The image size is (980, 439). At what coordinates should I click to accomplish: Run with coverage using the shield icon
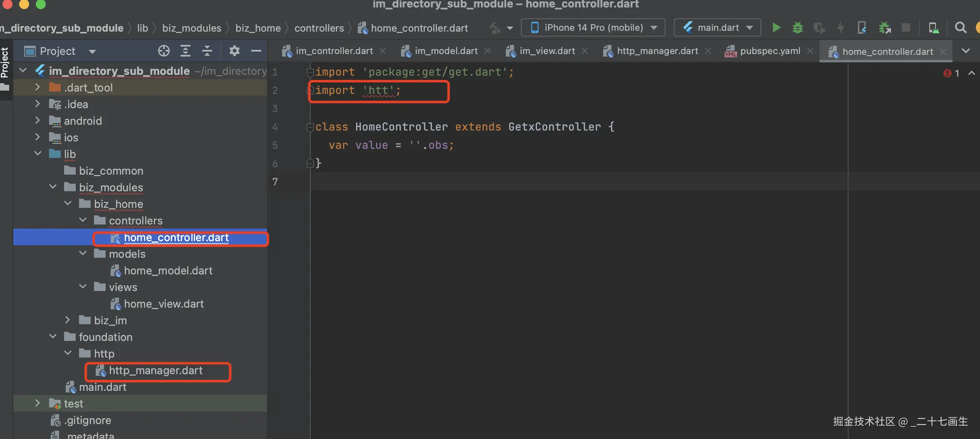[x=819, y=28]
